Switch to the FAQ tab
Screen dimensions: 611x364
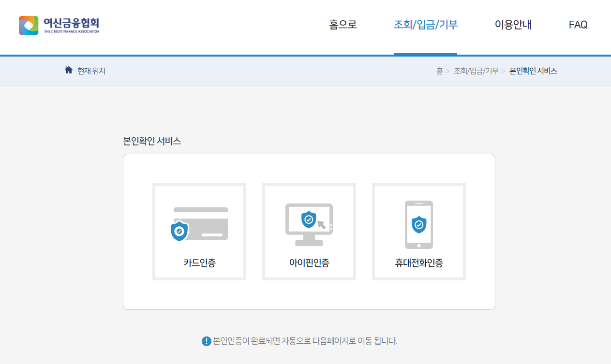point(578,25)
